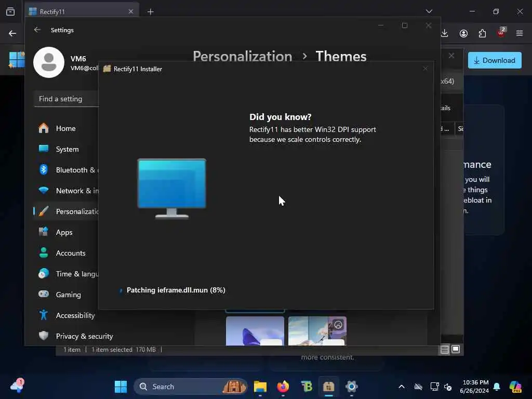Click the uBlock extension icon with badge
This screenshot has width=532, height=399.
[501, 33]
